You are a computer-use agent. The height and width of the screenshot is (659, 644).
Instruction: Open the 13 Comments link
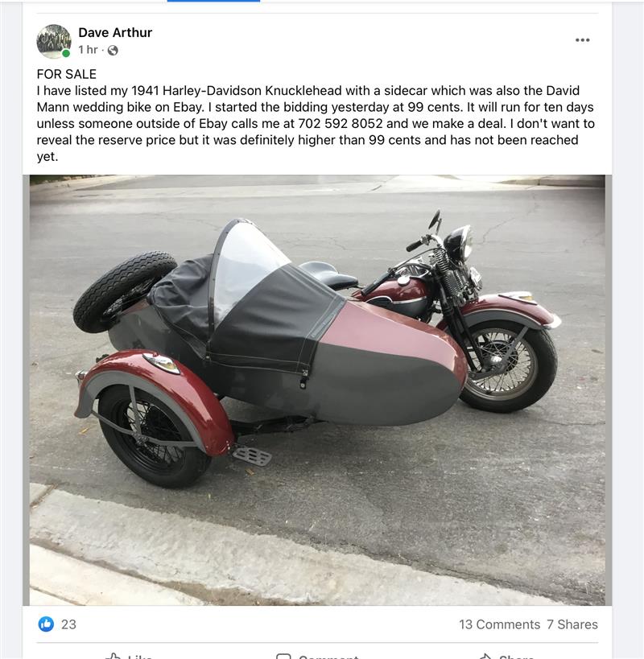(499, 624)
